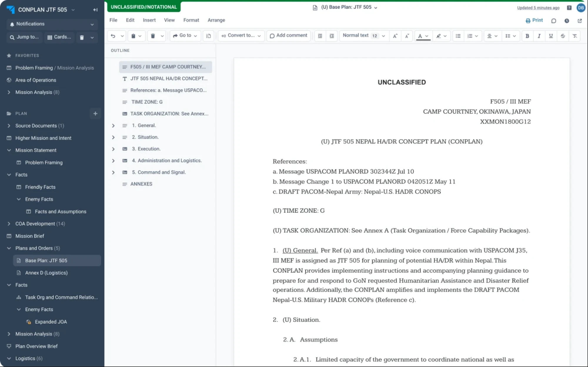Screen dimensions: 588x367
Task: Click the undo icon in toolbar
Action: pos(113,36)
